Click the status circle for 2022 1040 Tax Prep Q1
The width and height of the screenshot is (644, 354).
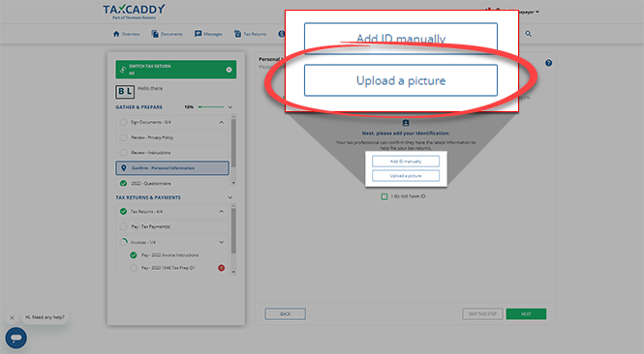pyautogui.click(x=134, y=268)
